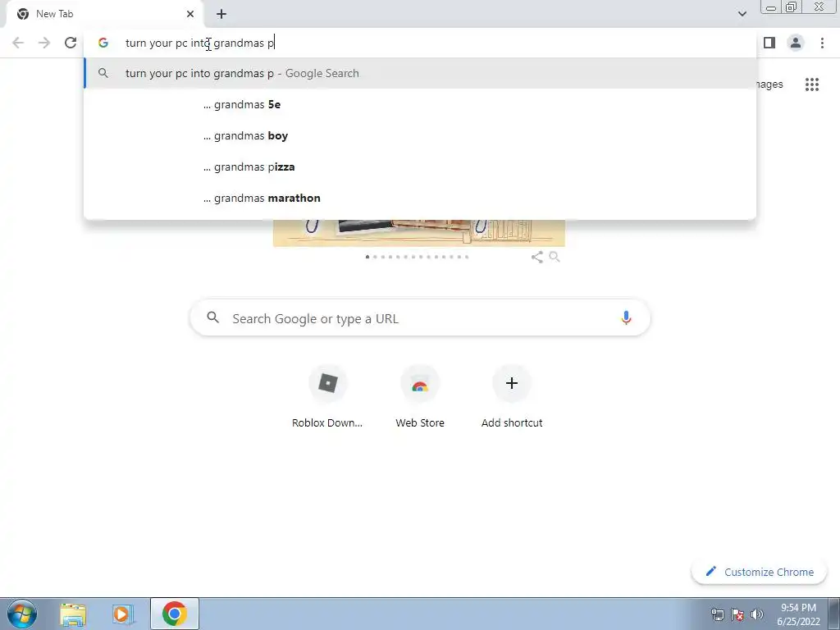This screenshot has width=840, height=630.
Task: Open the Chrome profile avatar
Action: 796,43
